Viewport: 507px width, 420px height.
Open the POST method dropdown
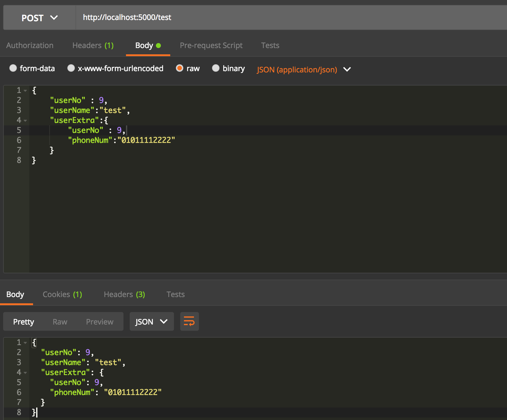(40, 18)
